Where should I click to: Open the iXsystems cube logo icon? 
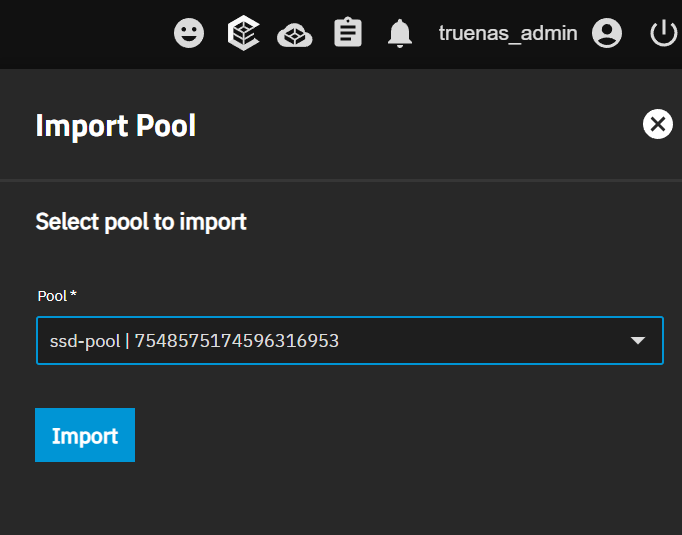click(x=243, y=33)
